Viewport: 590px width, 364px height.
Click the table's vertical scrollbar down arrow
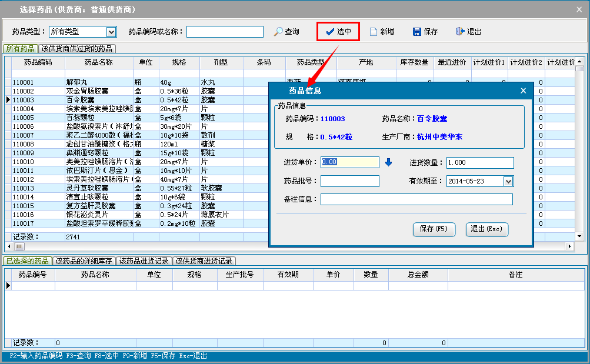click(579, 236)
